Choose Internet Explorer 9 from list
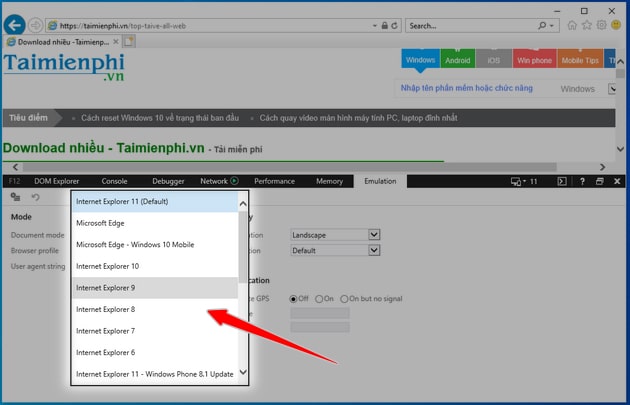630x405 pixels. click(155, 288)
